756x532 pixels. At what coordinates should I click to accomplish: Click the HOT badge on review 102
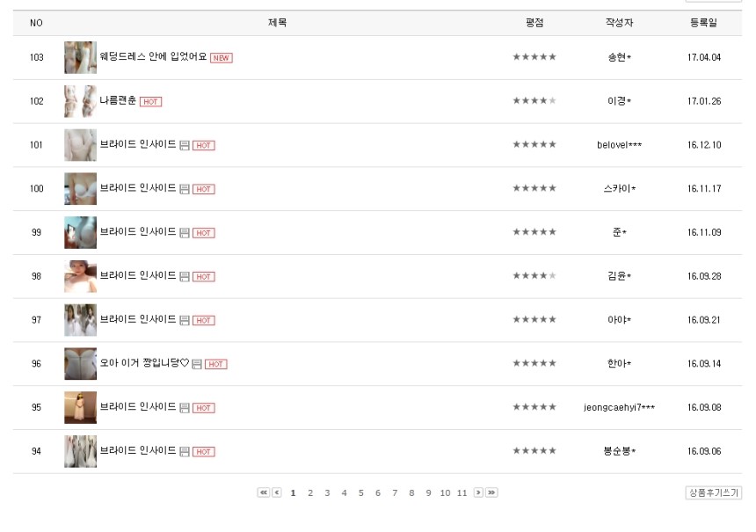(150, 102)
